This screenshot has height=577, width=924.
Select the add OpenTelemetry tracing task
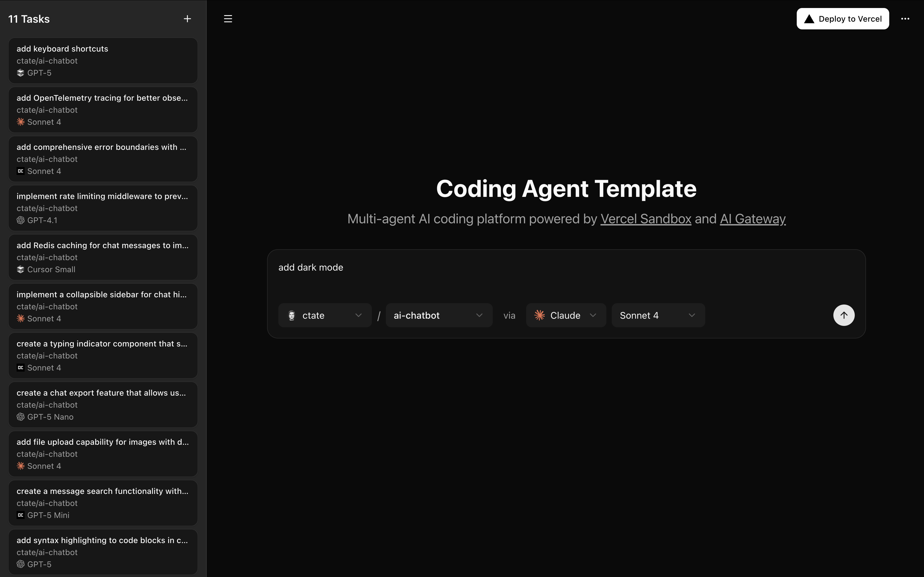tap(103, 110)
